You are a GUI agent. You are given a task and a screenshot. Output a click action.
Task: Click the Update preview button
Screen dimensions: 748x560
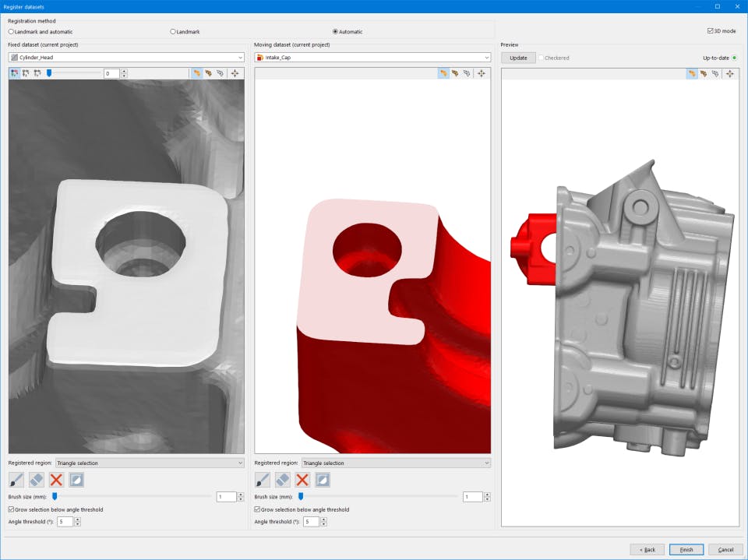518,58
